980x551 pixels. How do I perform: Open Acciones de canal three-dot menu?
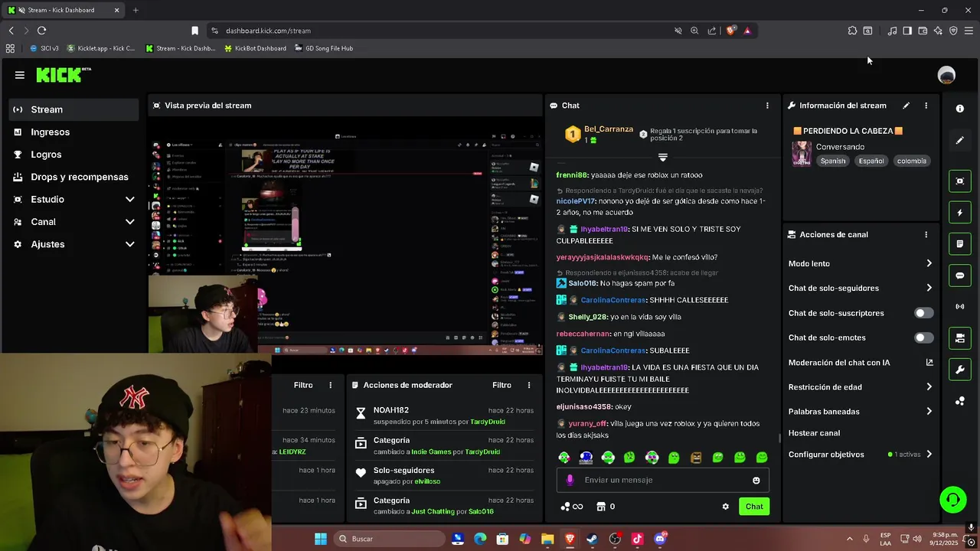[x=926, y=235]
